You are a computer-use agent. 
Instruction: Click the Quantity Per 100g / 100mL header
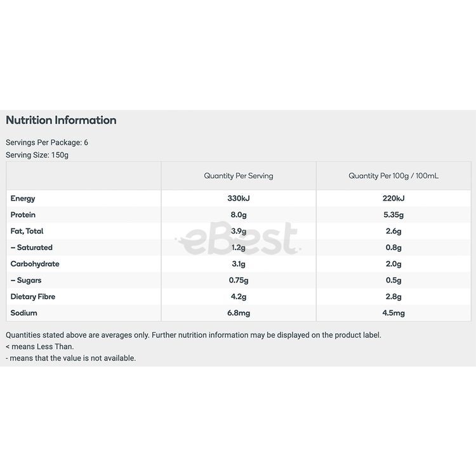point(393,176)
